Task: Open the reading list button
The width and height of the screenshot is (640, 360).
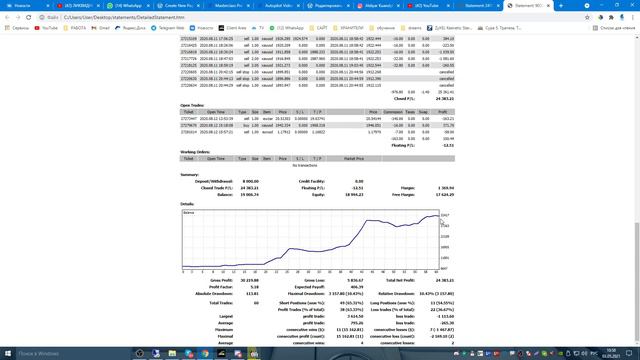Action: [614, 28]
